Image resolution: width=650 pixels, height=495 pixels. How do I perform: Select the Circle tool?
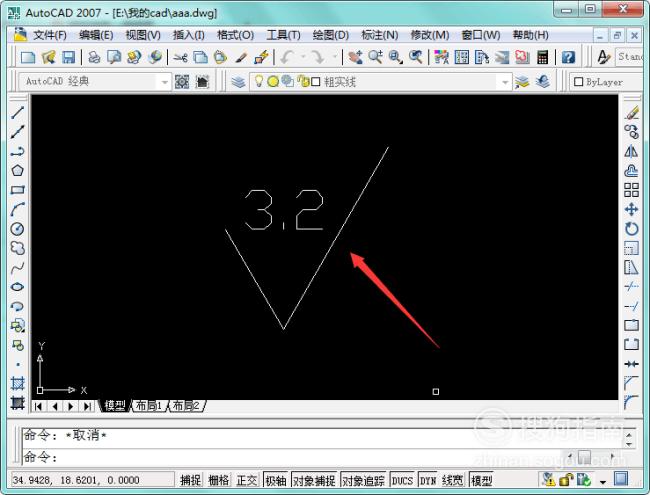coord(17,229)
